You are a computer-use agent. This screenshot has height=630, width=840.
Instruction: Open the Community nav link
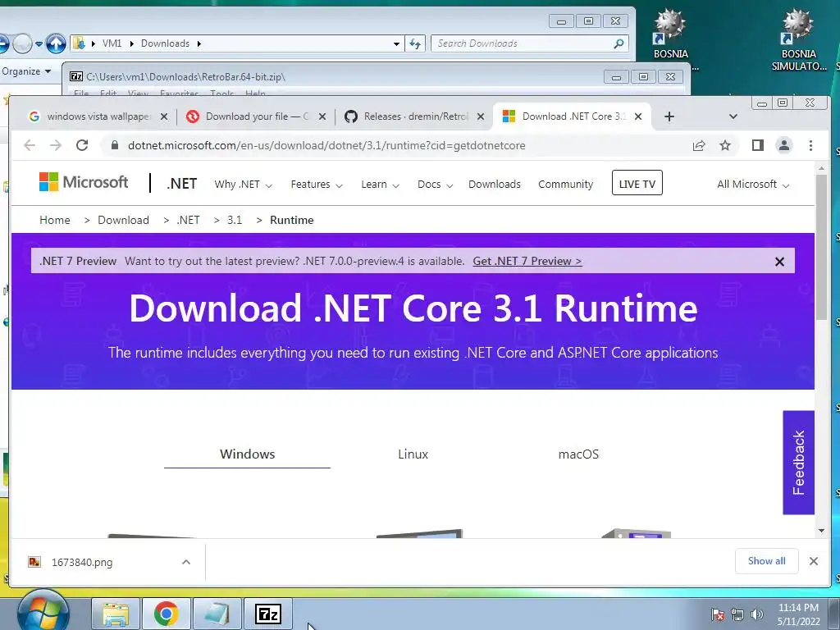pos(566,185)
